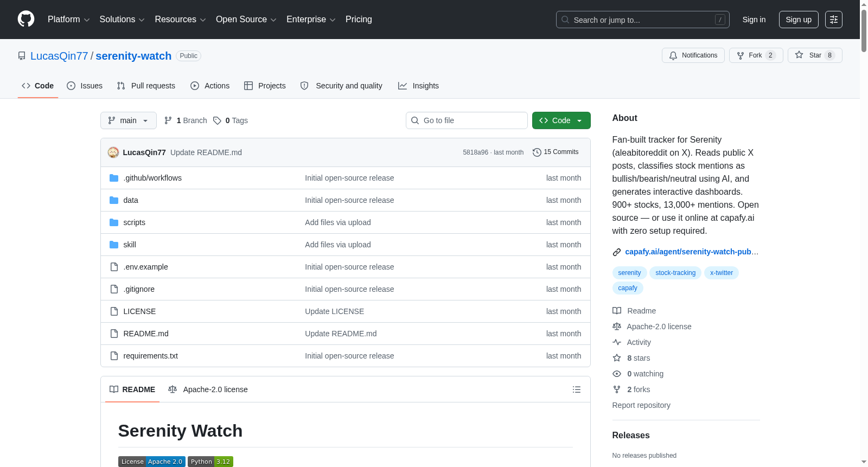The height and width of the screenshot is (467, 868).
Task: Click the capafy topic tag
Action: (628, 288)
